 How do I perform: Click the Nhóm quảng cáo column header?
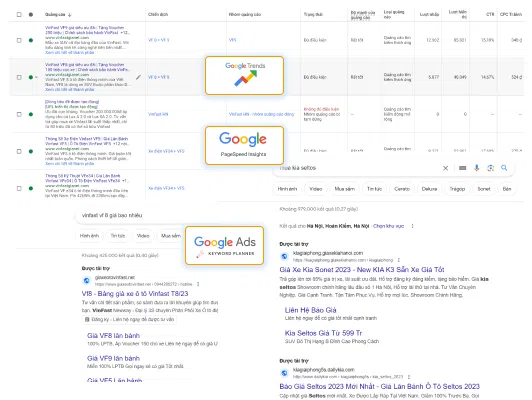point(245,15)
